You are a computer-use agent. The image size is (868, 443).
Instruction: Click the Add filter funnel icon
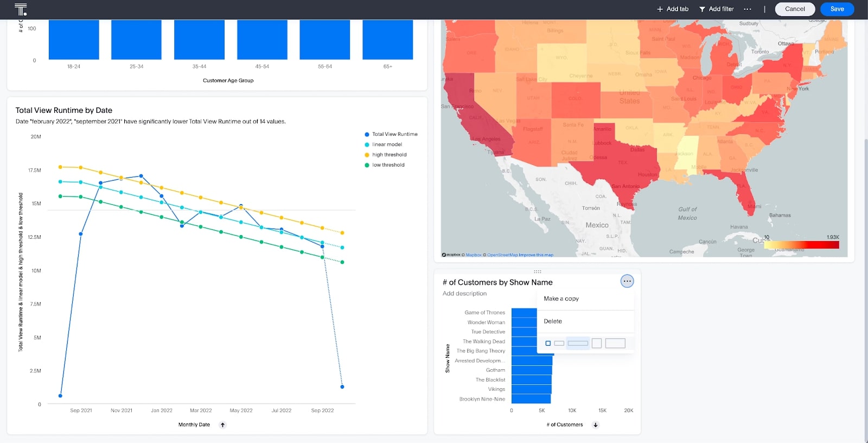[x=702, y=9]
